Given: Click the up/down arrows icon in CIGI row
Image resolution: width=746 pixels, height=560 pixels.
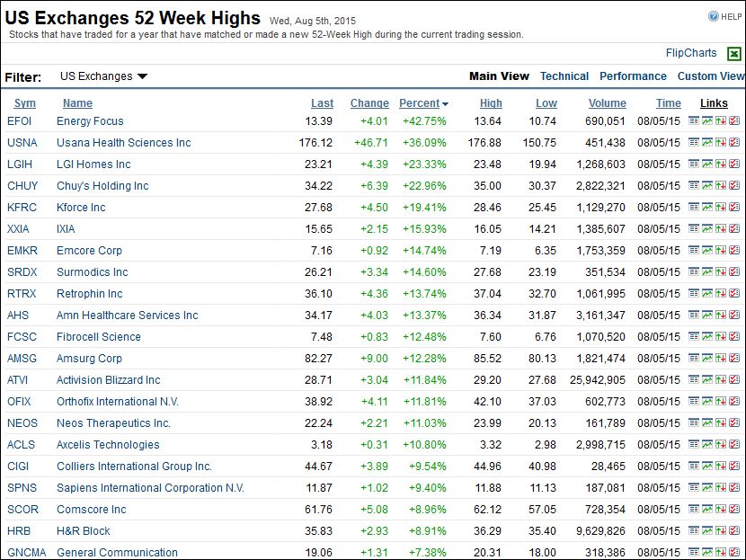Looking at the screenshot, I should click(720, 466).
